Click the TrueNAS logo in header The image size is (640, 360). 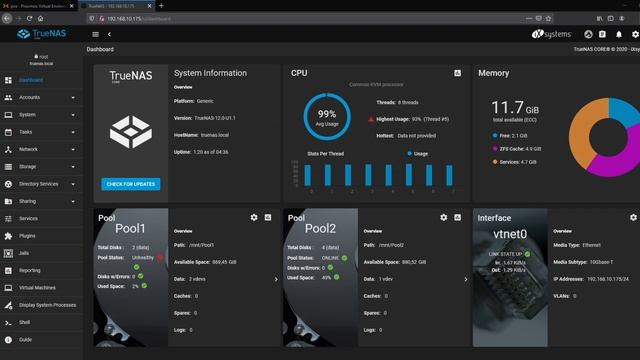pyautogui.click(x=41, y=34)
